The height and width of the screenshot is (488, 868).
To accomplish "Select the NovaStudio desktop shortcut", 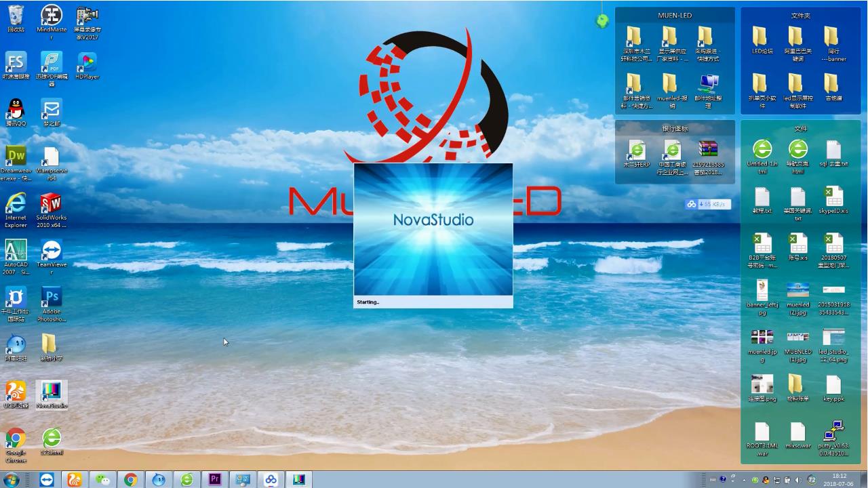I will click(x=52, y=394).
